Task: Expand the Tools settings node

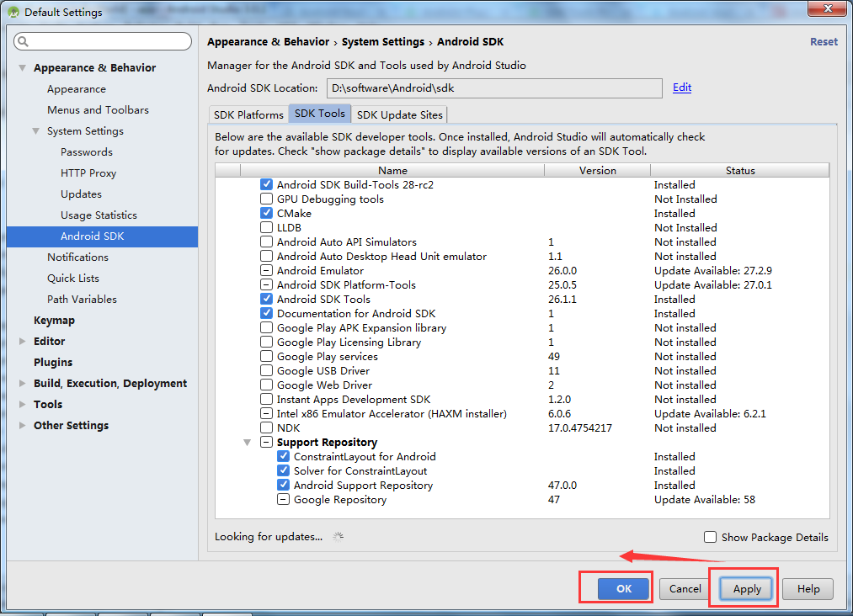Action: point(22,405)
